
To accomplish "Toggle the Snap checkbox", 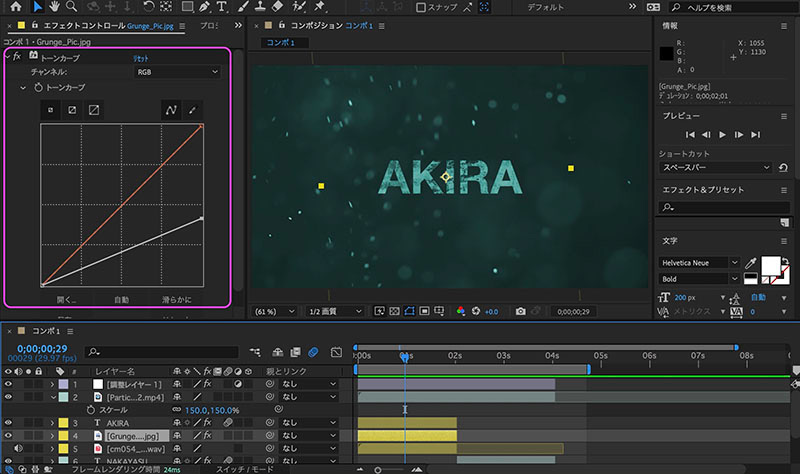I will pos(420,7).
